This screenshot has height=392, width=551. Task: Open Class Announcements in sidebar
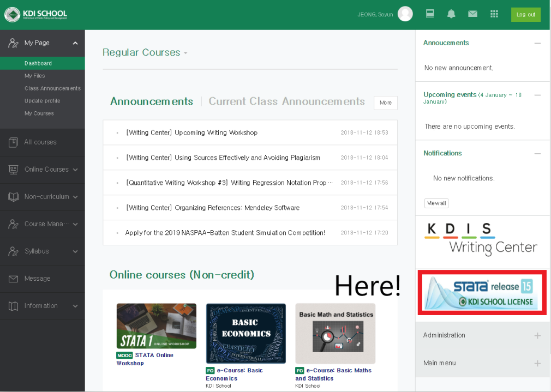point(53,88)
